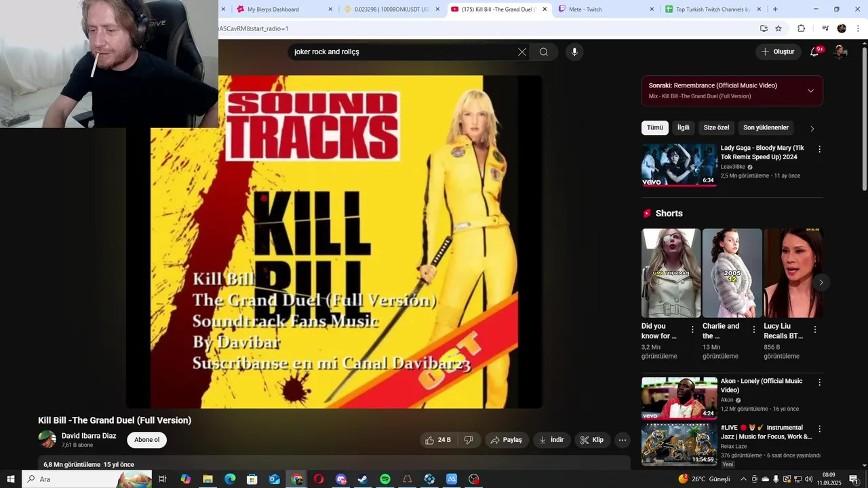
Task: Open the Lady Gaga Bloody Mary video thumbnail
Action: point(679,165)
